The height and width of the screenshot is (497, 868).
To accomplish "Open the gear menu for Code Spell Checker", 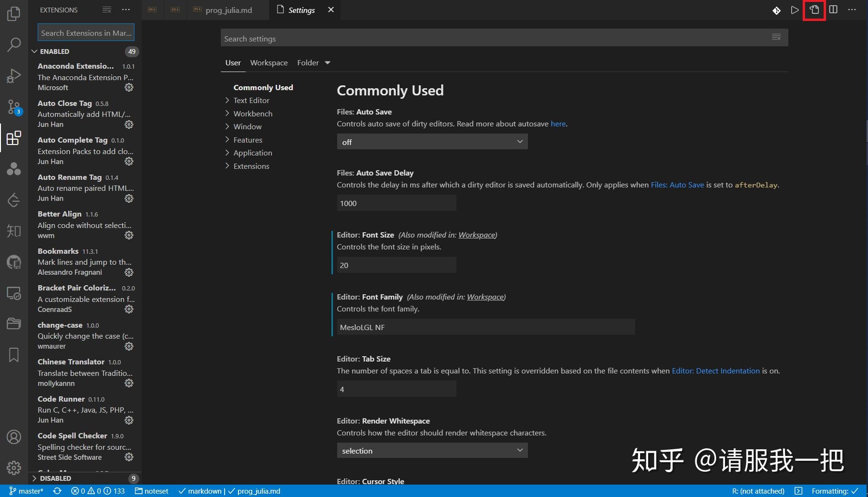I will 129,457.
